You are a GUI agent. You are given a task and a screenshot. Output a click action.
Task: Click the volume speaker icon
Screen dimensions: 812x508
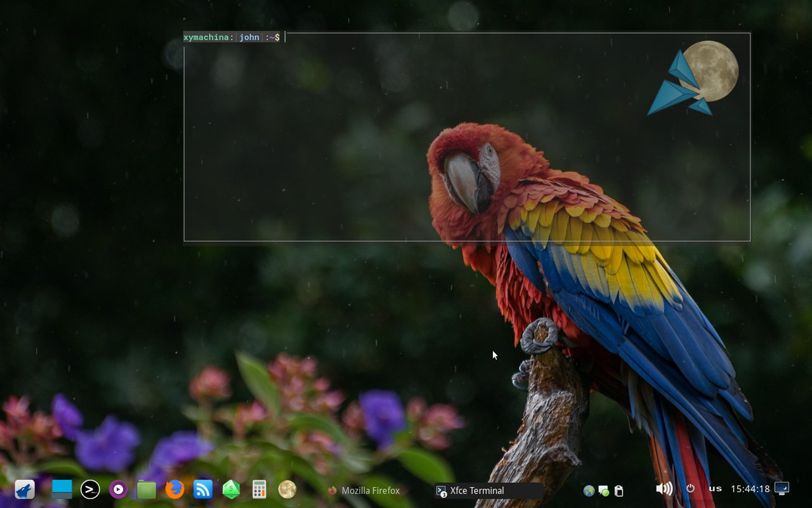(664, 488)
